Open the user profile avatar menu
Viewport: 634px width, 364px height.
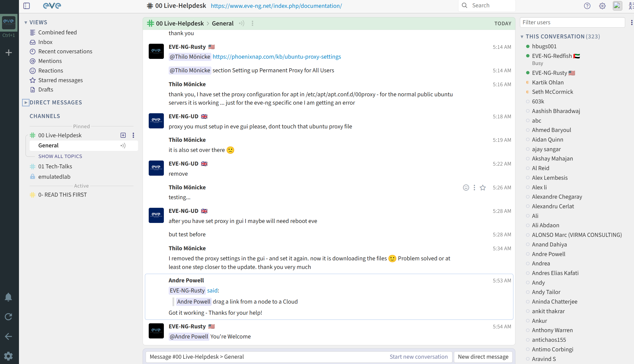point(617,6)
